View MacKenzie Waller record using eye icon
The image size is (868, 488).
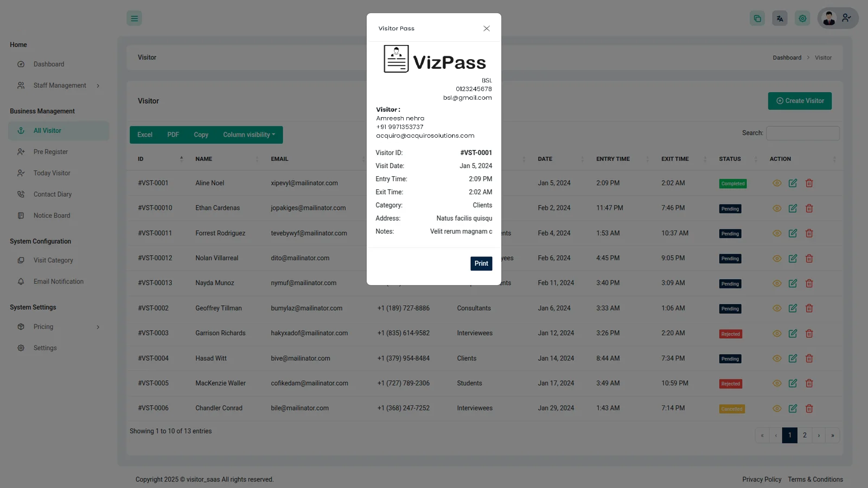point(777,383)
